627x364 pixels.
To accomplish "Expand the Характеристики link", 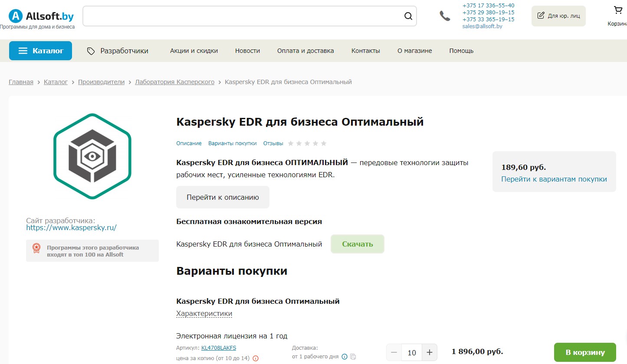I will click(x=204, y=313).
